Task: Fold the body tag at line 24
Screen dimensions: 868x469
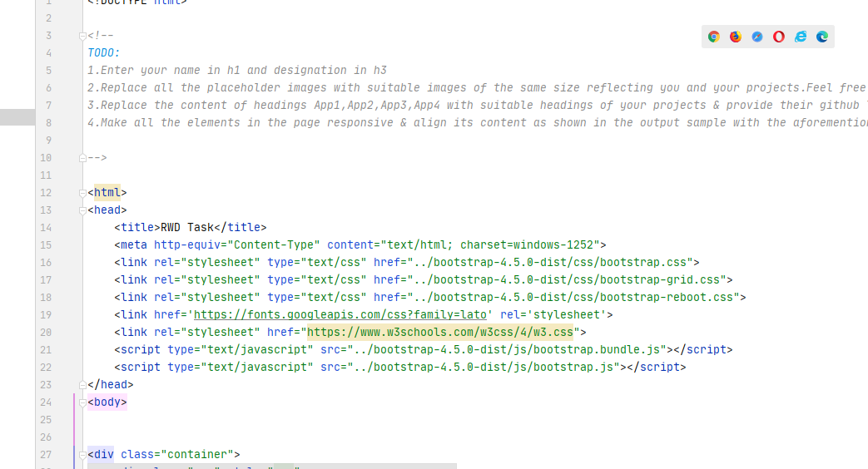Action: (82, 402)
